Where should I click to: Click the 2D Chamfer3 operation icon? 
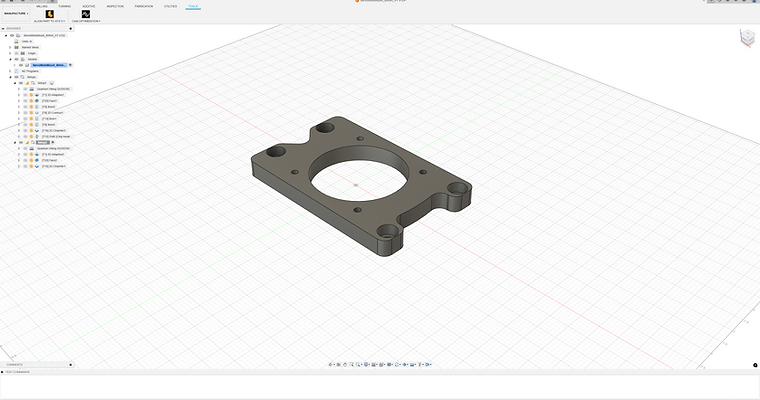pos(37,130)
